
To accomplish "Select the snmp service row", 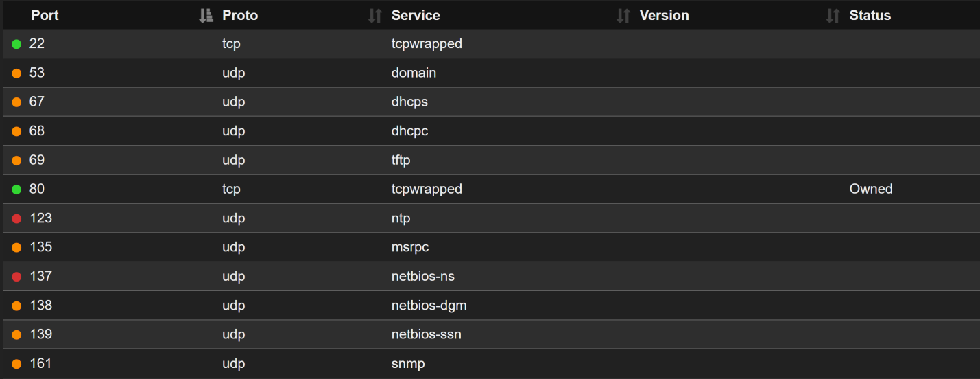I will click(408, 363).
